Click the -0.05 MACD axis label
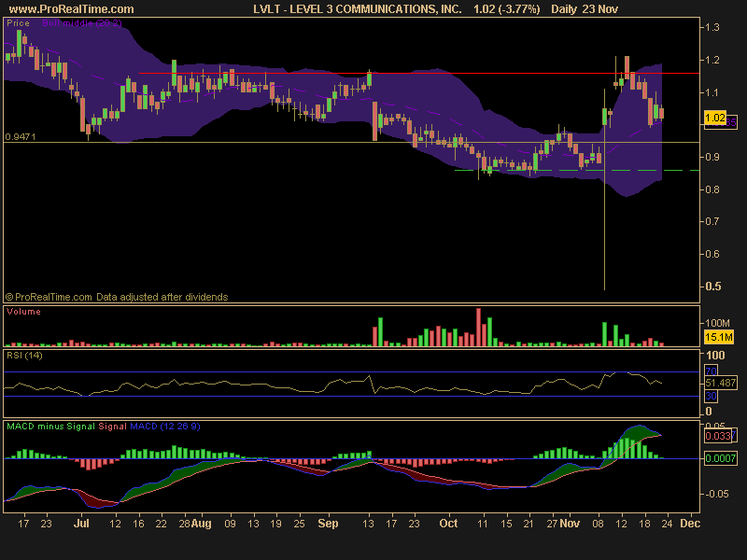Viewport: 747px width, 560px height. [x=716, y=495]
